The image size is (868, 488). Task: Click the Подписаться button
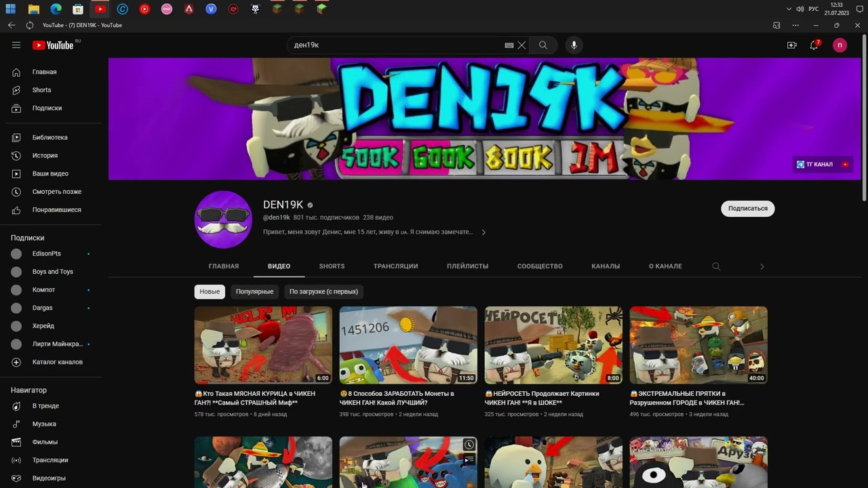(x=748, y=209)
